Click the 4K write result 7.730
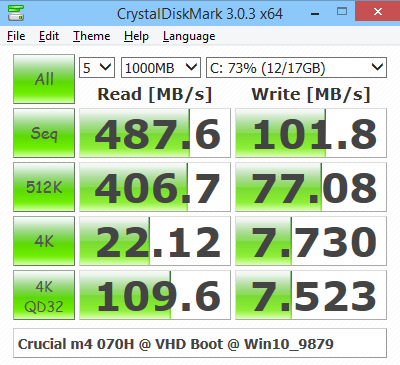 (311, 241)
